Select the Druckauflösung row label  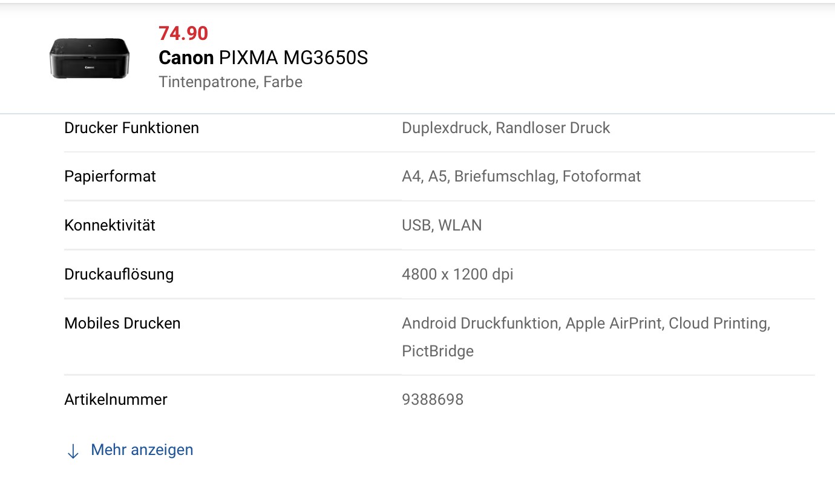point(119,275)
